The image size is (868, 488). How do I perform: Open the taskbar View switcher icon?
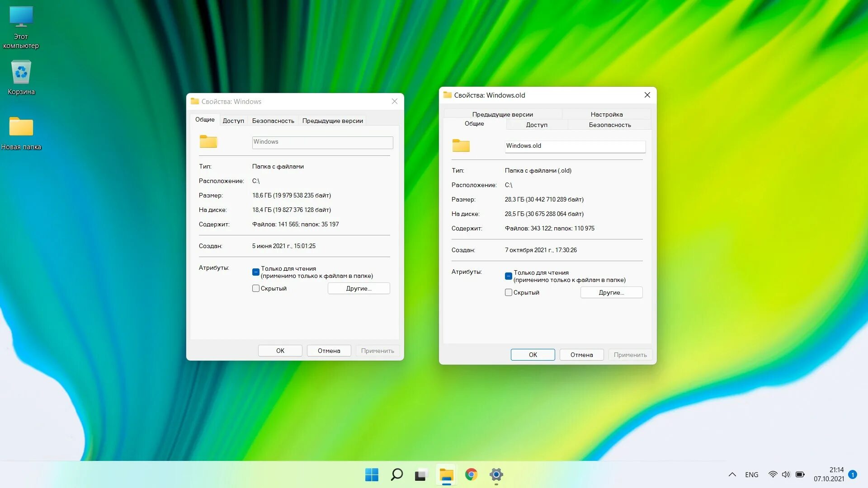(421, 475)
